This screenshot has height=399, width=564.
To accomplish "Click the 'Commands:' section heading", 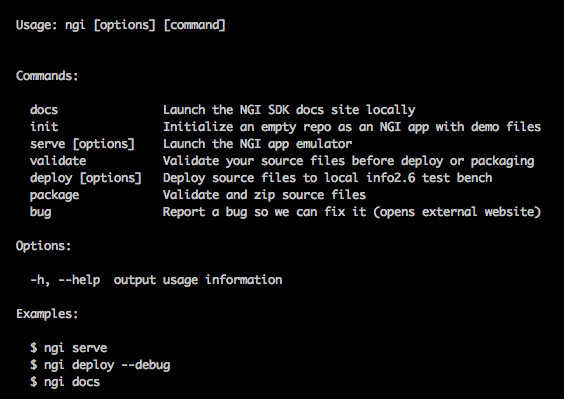I will pos(47,76).
